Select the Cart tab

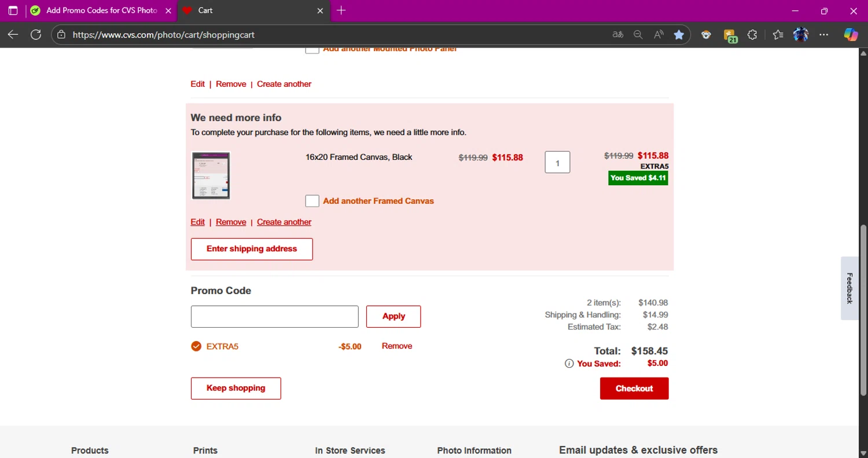(x=253, y=10)
